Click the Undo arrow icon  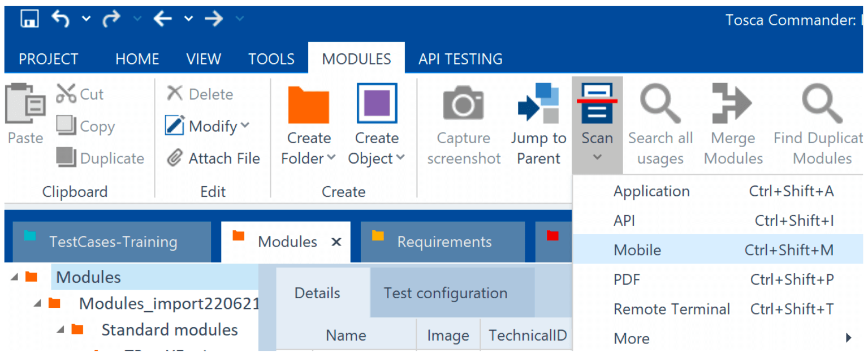click(x=61, y=19)
